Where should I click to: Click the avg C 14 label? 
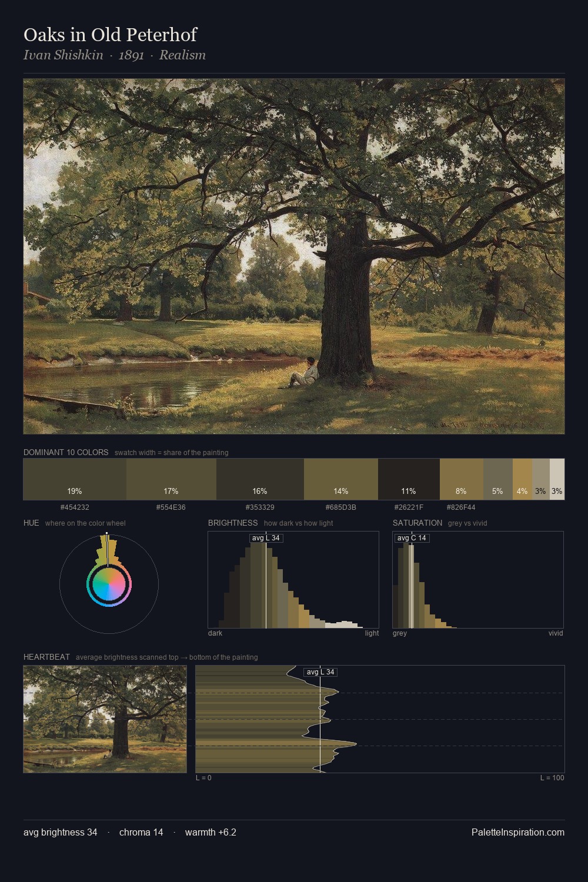point(412,538)
